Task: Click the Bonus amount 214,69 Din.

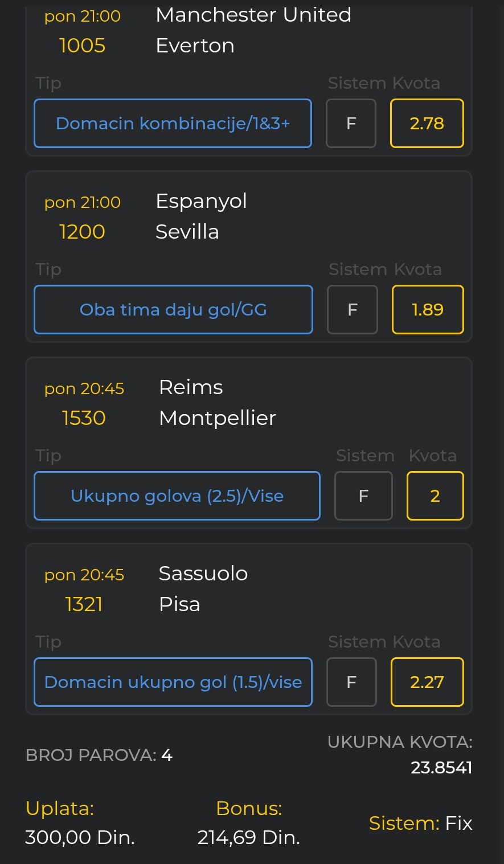Action: coord(248,837)
